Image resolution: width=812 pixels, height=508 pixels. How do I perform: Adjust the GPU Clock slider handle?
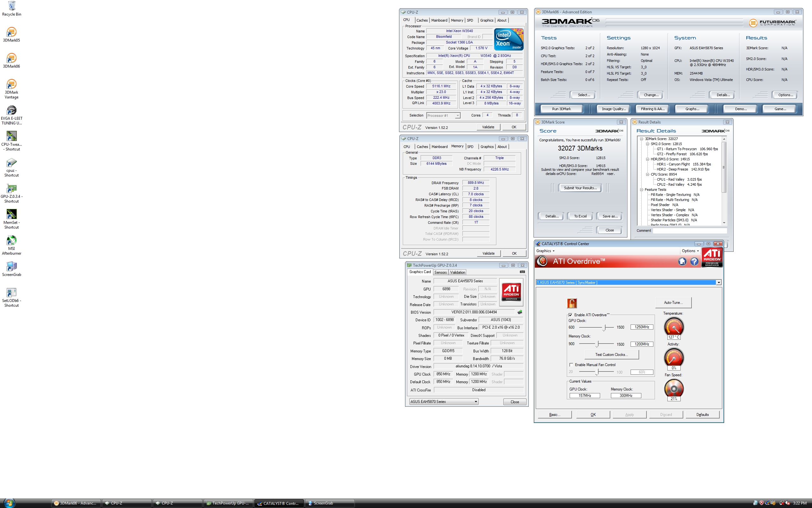click(x=605, y=327)
